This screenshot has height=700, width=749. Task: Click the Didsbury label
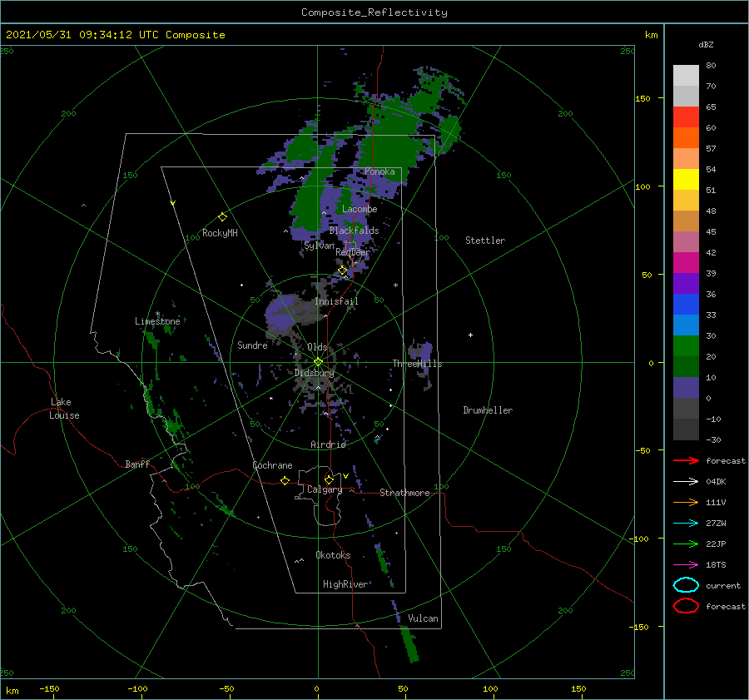pyautogui.click(x=314, y=373)
